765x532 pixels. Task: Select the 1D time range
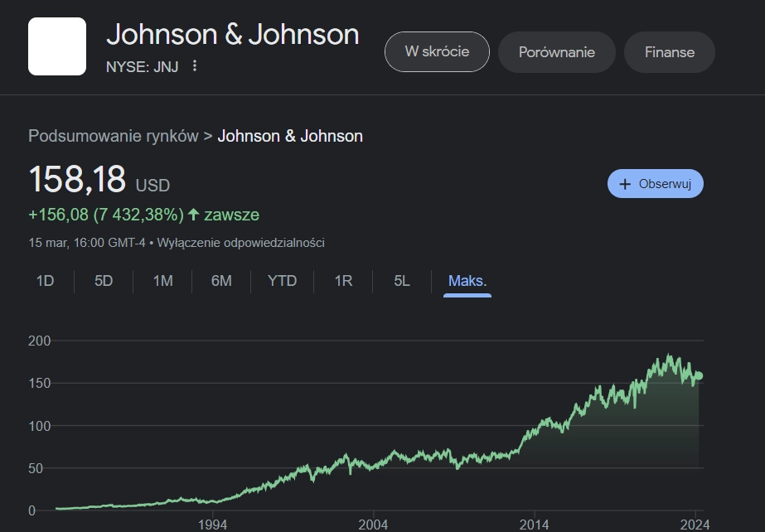[x=45, y=281]
